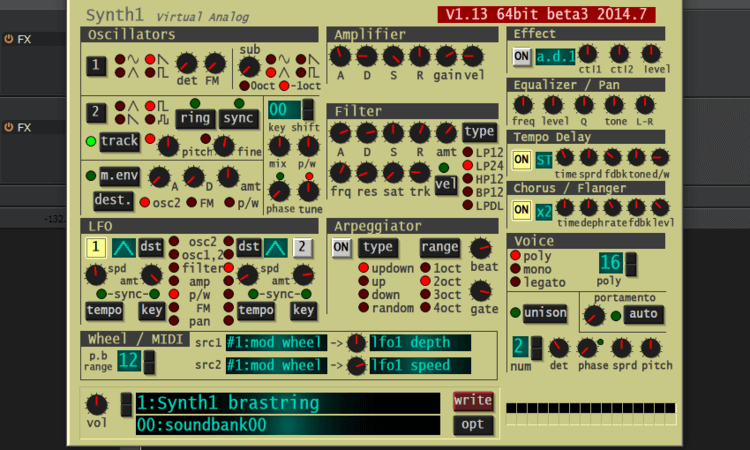Click the second FX power icon in track list
Screen dimensions: 750x450
pyautogui.click(x=9, y=127)
